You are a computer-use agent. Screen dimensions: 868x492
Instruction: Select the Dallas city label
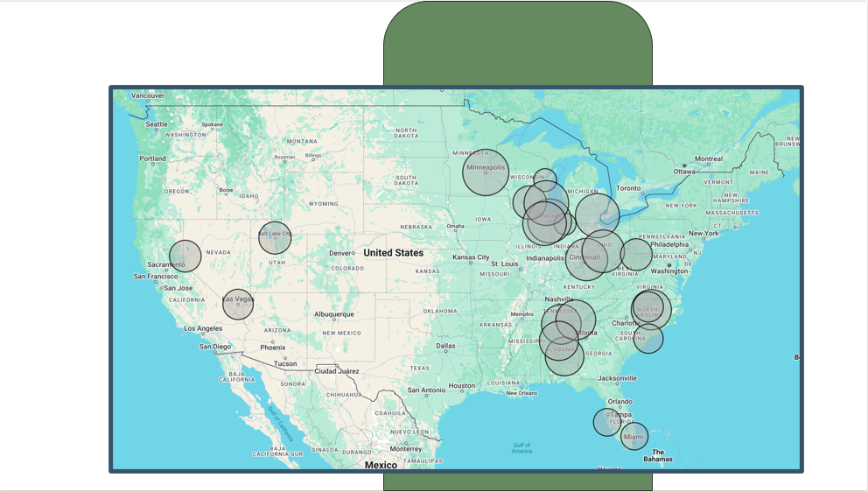(x=445, y=346)
